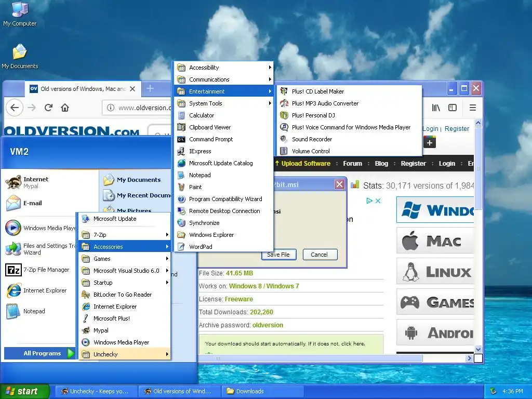Expand the 7-Zip program folder

click(x=125, y=235)
